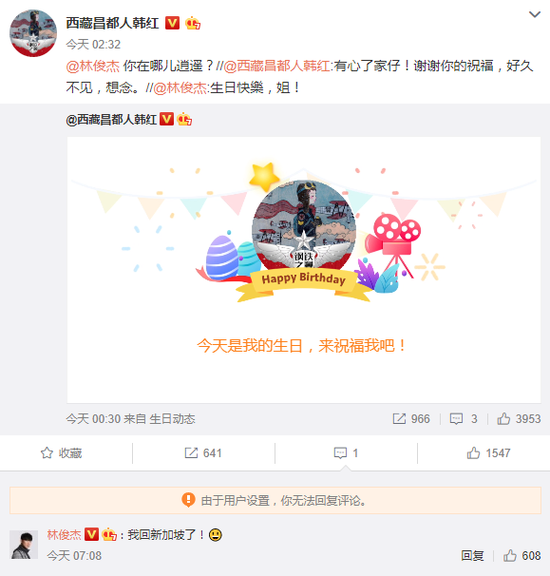Open 林俊杰's commenter avatar
This screenshot has height=576, width=550.
(24, 545)
